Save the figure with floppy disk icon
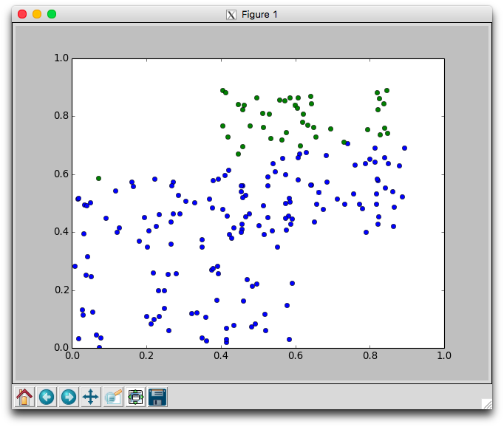 pos(157,397)
